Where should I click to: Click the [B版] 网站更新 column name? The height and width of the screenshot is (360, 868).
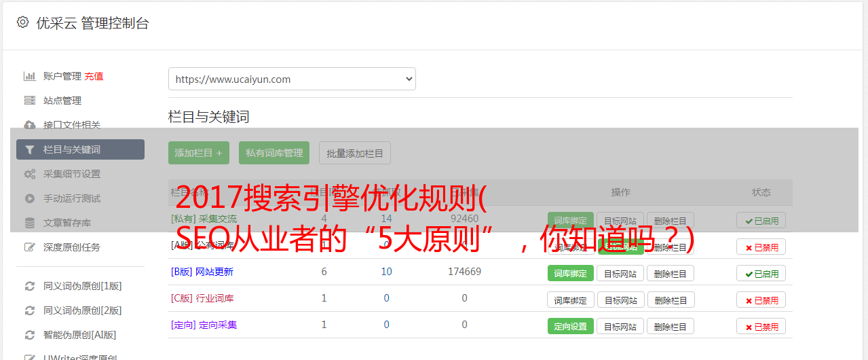tap(202, 272)
